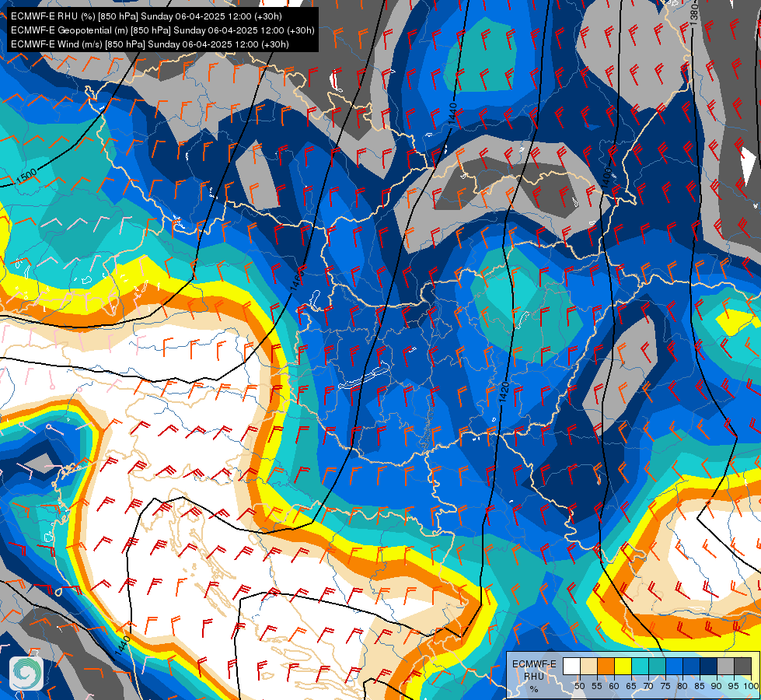Select the medium blue 80-85 legend swatch
The width and height of the screenshot is (761, 700).
[x=692, y=666]
